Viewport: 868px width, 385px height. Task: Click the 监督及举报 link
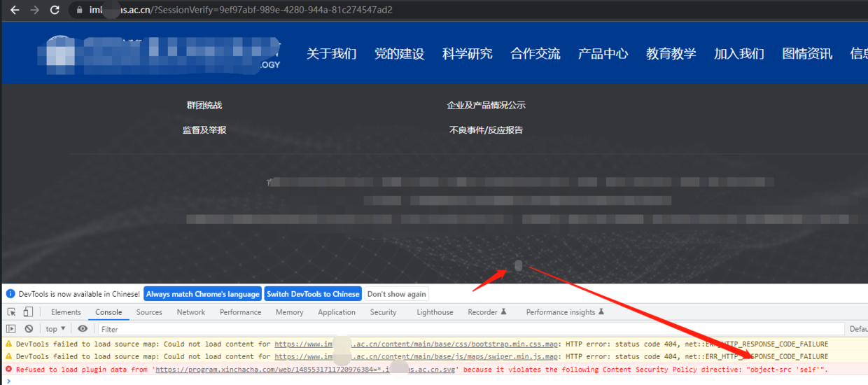click(204, 130)
